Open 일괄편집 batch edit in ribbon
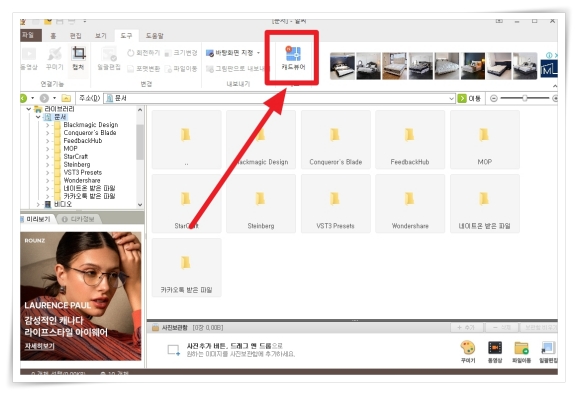The height and width of the screenshot is (395, 578). (109, 58)
